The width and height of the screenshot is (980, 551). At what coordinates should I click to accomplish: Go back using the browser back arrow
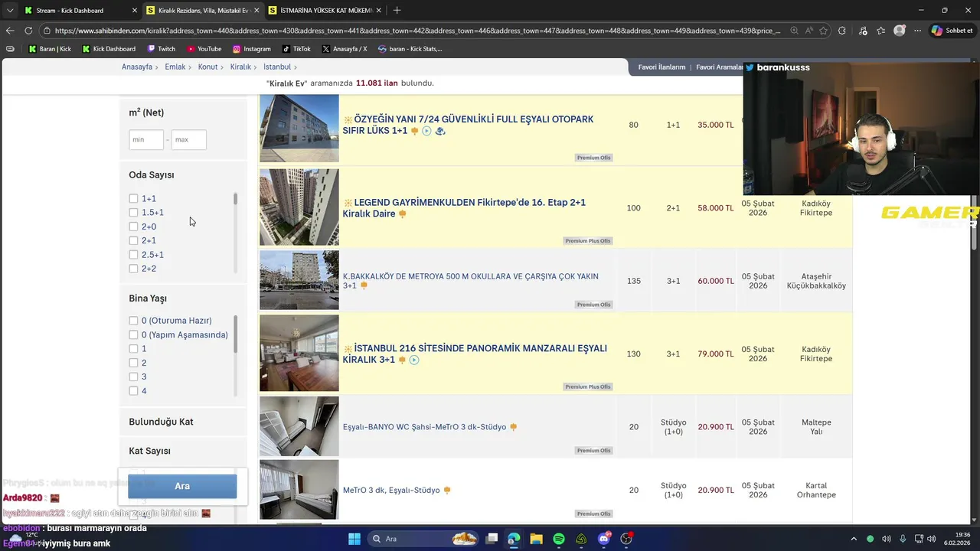(x=10, y=31)
